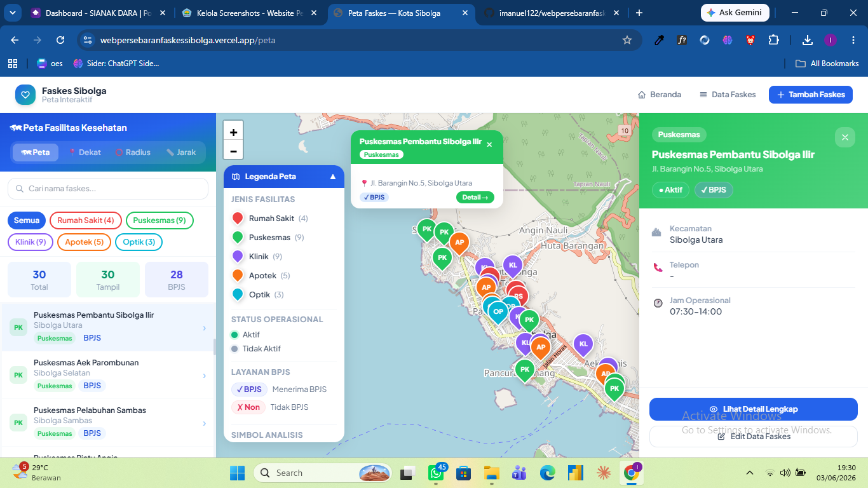Viewport: 868px width, 488px height.
Task: Click the BPJS 28 stat card
Action: [177, 280]
